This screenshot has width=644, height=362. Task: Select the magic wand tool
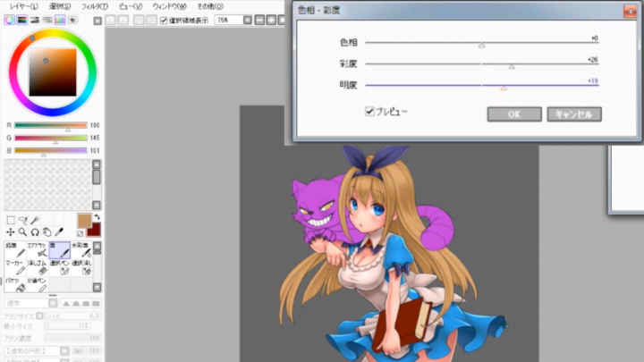pos(35,221)
